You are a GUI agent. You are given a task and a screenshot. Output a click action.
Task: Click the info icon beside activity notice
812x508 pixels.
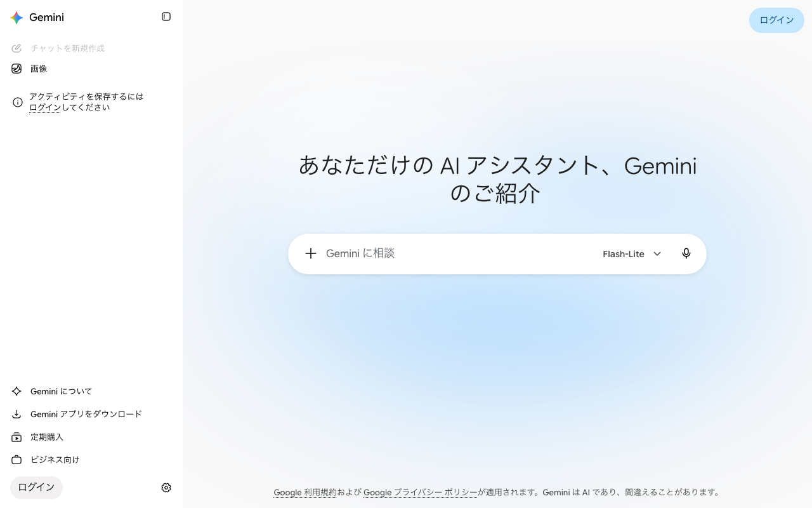coord(18,102)
